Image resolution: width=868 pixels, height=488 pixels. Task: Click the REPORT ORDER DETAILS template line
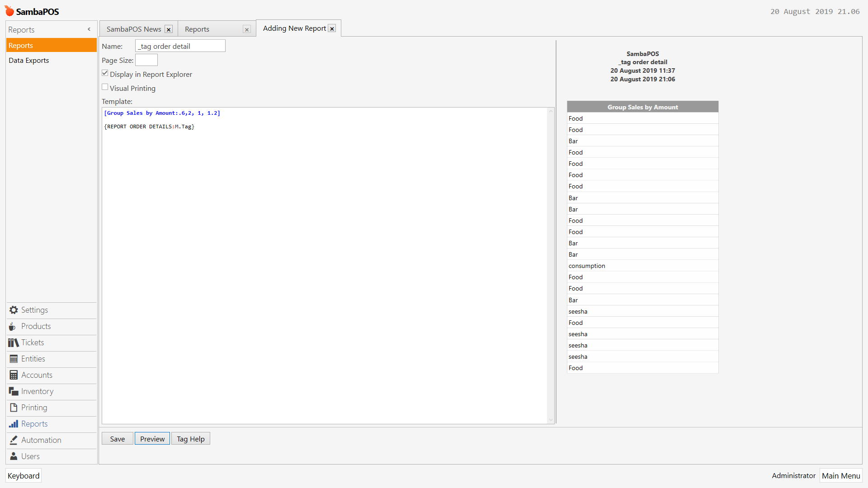pos(149,127)
